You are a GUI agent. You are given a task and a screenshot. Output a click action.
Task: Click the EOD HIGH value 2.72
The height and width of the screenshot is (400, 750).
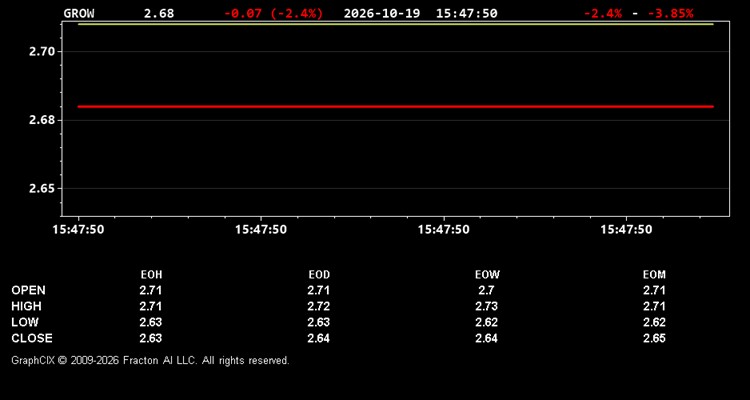coord(319,306)
